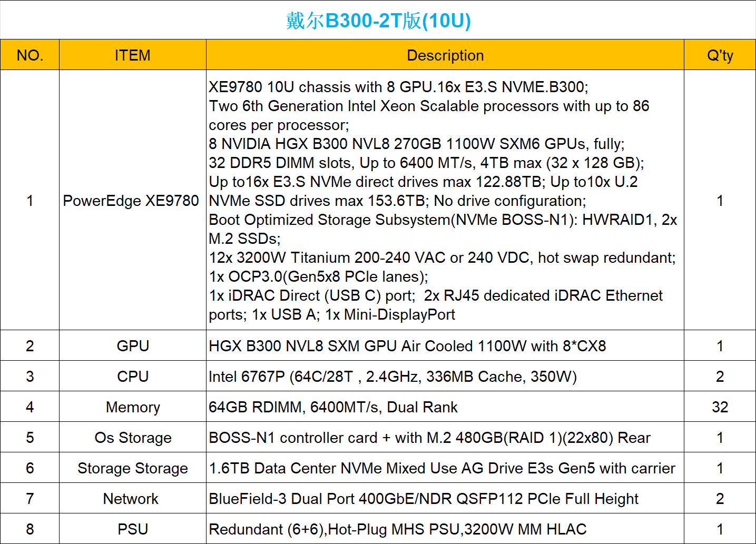The width and height of the screenshot is (756, 544).
Task: Click the "GPU" item cell
Action: (133, 345)
